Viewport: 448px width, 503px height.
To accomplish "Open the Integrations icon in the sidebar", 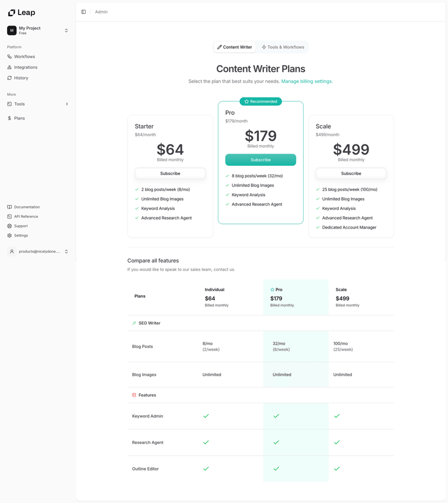I will pos(9,67).
